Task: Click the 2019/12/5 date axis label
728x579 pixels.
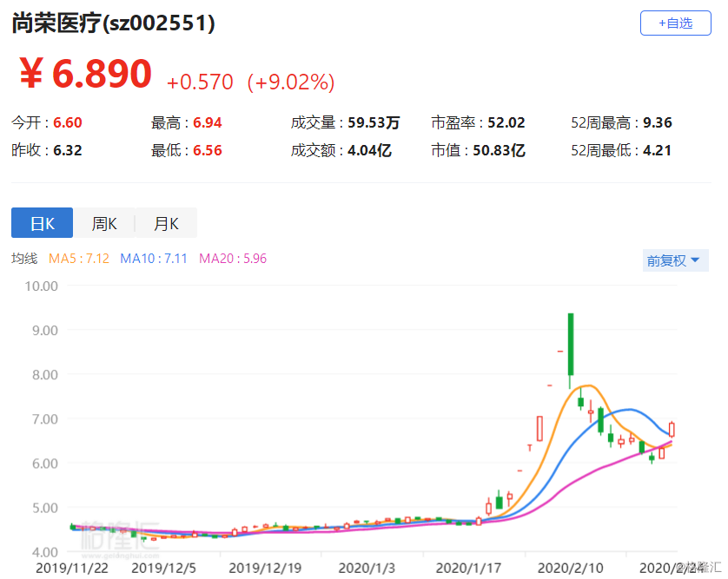Action: (163, 568)
